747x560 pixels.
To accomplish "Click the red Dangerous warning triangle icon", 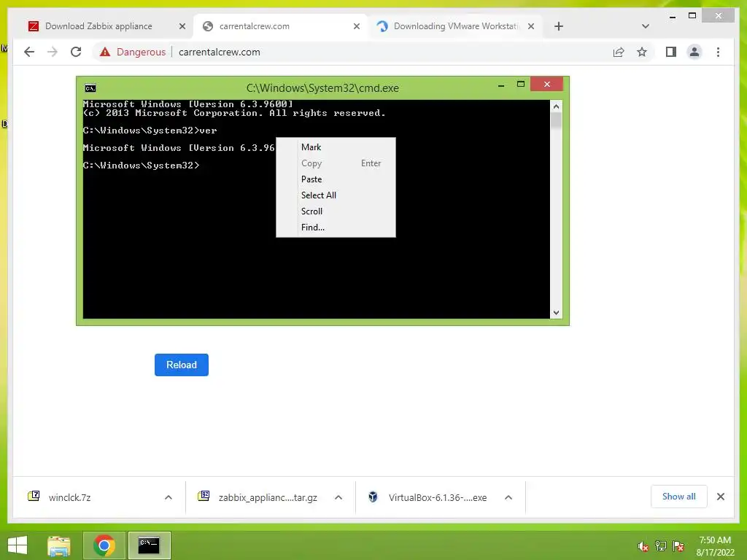I will coord(105,52).
